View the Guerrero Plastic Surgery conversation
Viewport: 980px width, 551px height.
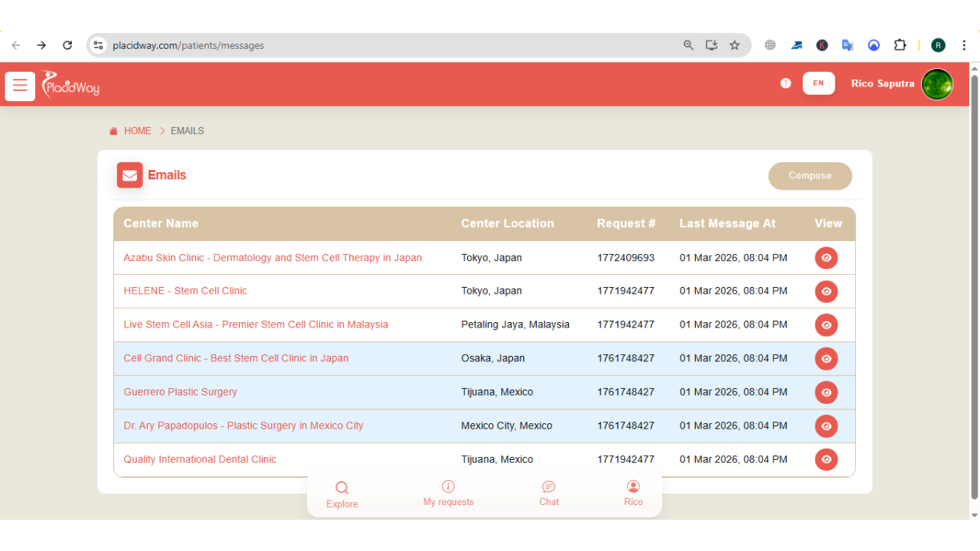click(826, 393)
